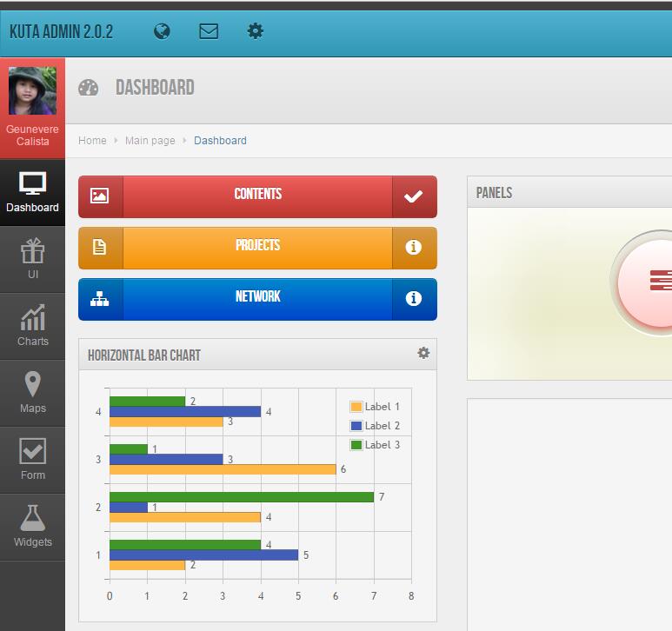672x631 pixels.
Task: Click the Geunevere Calista profile photo
Action: 32,91
